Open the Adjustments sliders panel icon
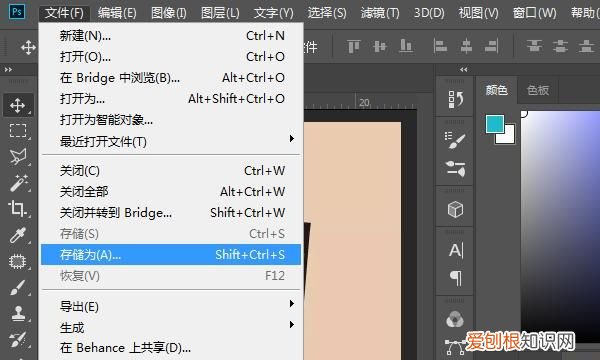 click(455, 169)
